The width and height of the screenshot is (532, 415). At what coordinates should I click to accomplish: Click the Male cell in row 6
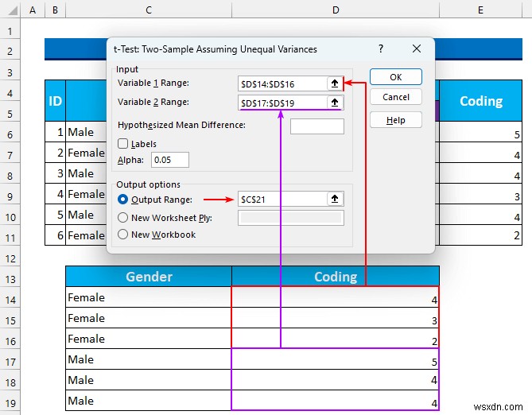[86, 132]
